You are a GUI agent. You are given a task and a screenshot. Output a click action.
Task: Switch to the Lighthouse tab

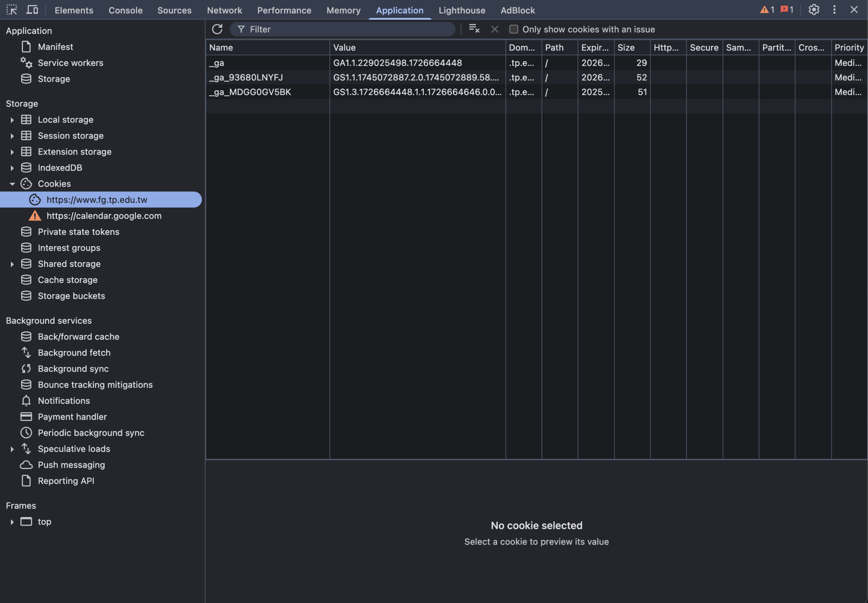pos(462,10)
